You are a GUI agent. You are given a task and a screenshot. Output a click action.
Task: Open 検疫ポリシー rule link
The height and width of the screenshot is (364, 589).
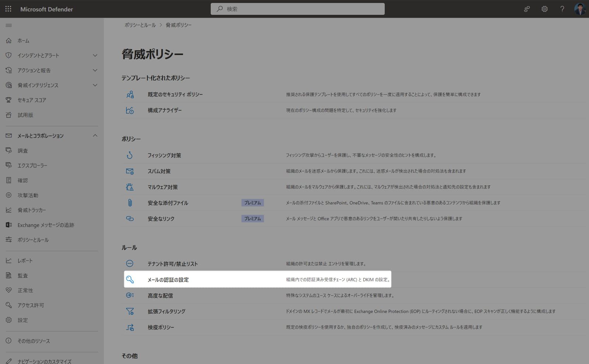[x=161, y=327]
